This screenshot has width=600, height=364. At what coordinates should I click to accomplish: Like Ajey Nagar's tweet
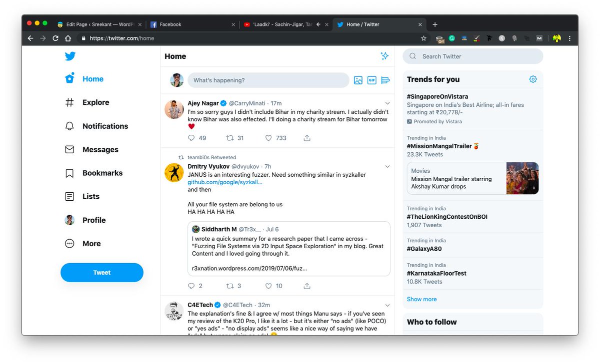[268, 138]
